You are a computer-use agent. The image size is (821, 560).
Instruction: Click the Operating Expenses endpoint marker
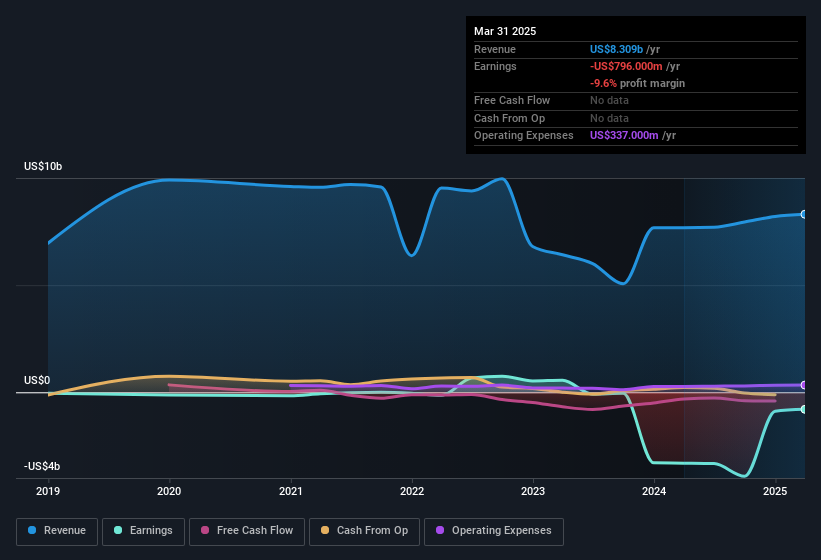pos(804,385)
